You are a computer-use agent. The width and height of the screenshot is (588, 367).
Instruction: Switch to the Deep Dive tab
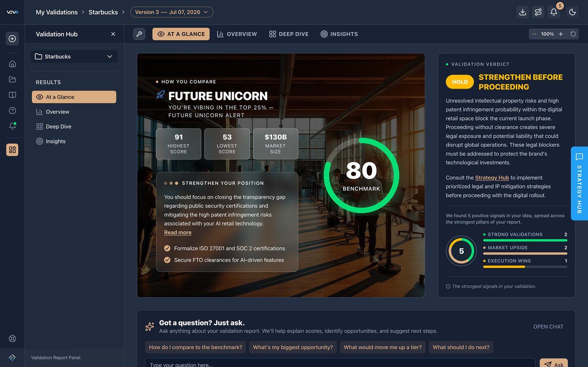289,34
